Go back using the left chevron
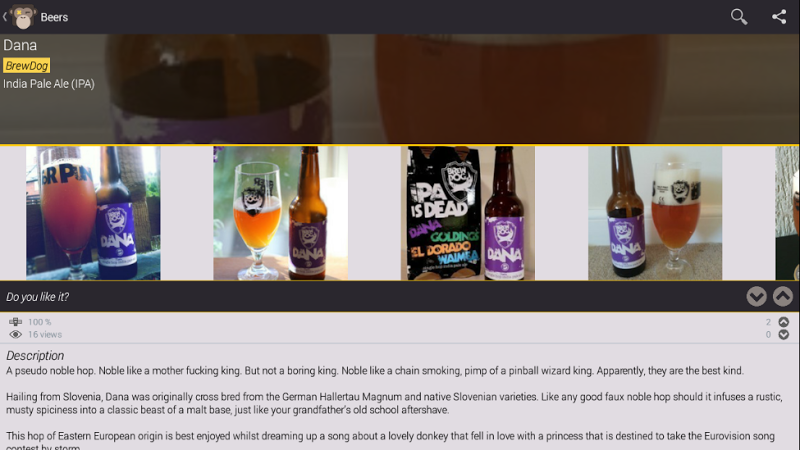 [x=5, y=17]
